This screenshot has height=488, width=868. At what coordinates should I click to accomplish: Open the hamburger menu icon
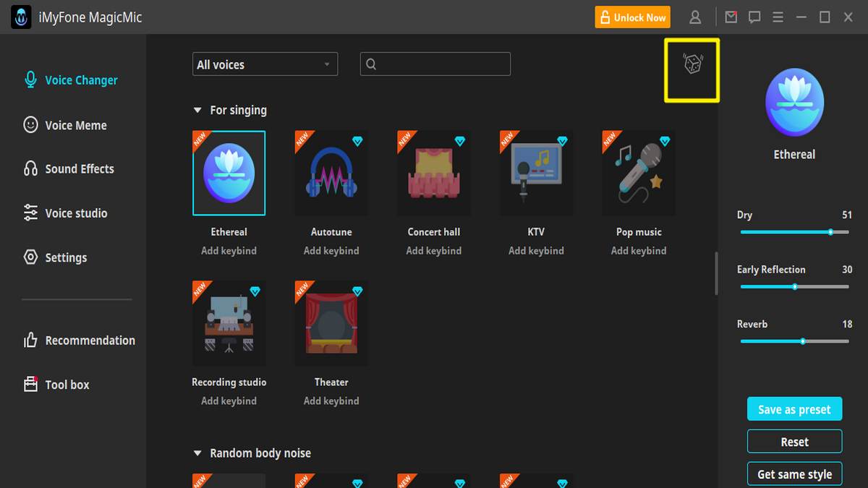coord(778,17)
